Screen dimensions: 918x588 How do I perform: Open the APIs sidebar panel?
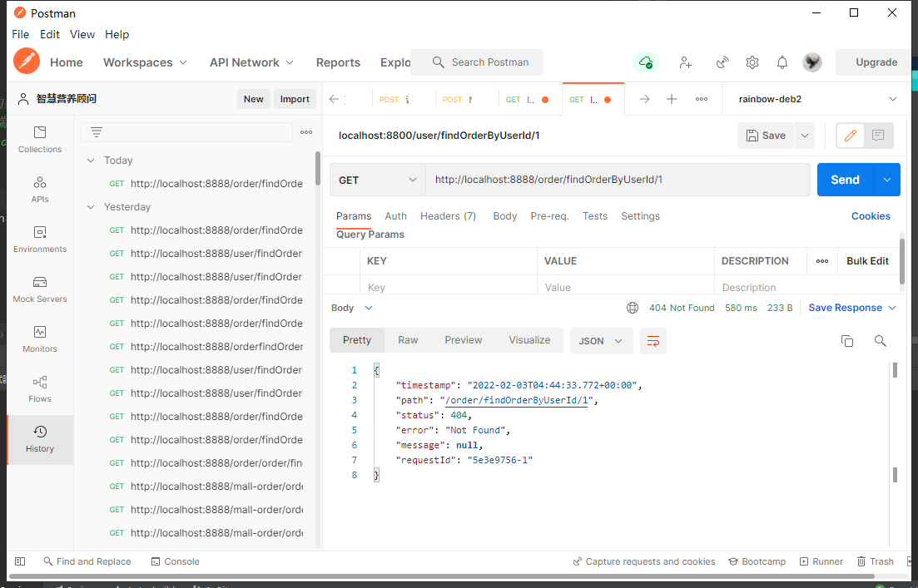40,190
